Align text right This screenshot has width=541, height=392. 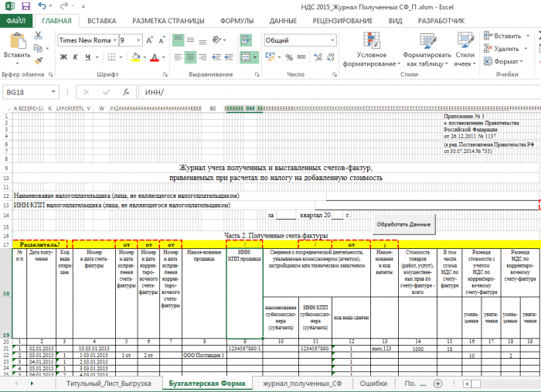202,57
